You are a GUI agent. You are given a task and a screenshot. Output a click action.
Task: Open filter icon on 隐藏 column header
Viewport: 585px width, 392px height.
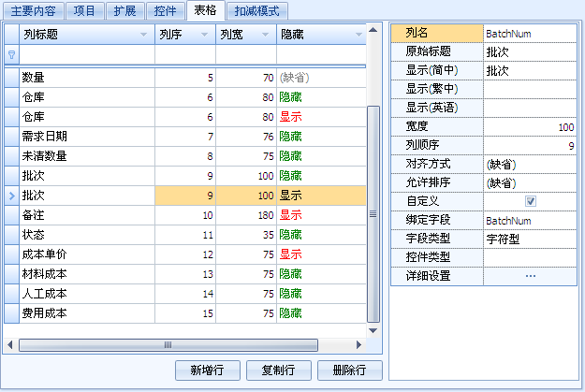click(358, 35)
